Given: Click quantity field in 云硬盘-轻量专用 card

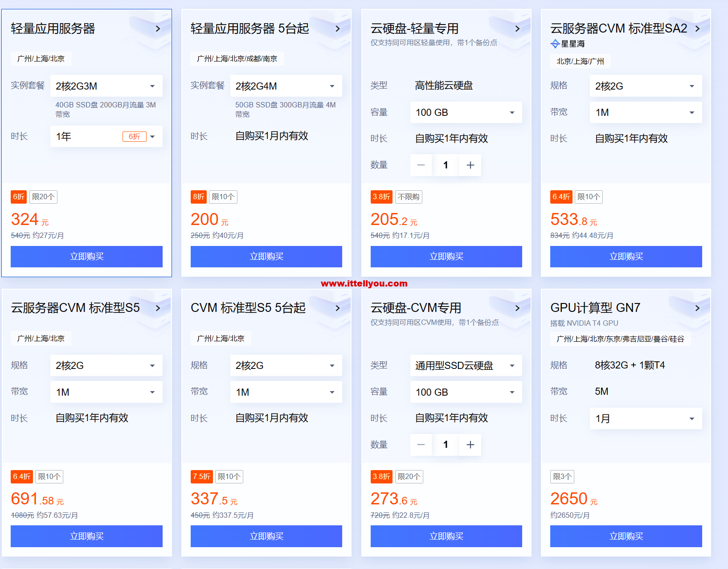Looking at the screenshot, I should [446, 165].
